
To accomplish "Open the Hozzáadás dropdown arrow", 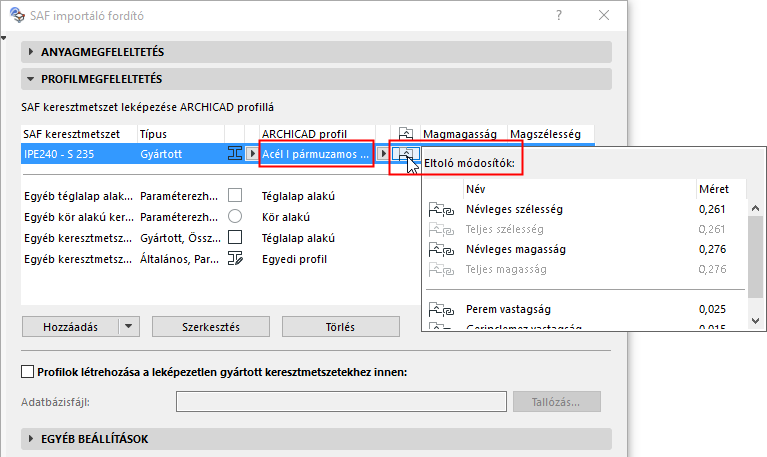I will [128, 326].
